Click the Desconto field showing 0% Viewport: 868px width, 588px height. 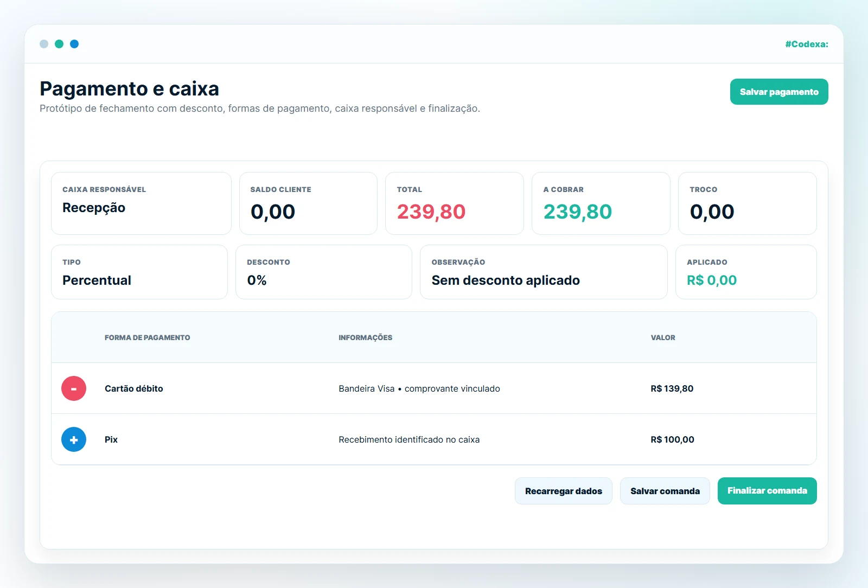(x=324, y=272)
